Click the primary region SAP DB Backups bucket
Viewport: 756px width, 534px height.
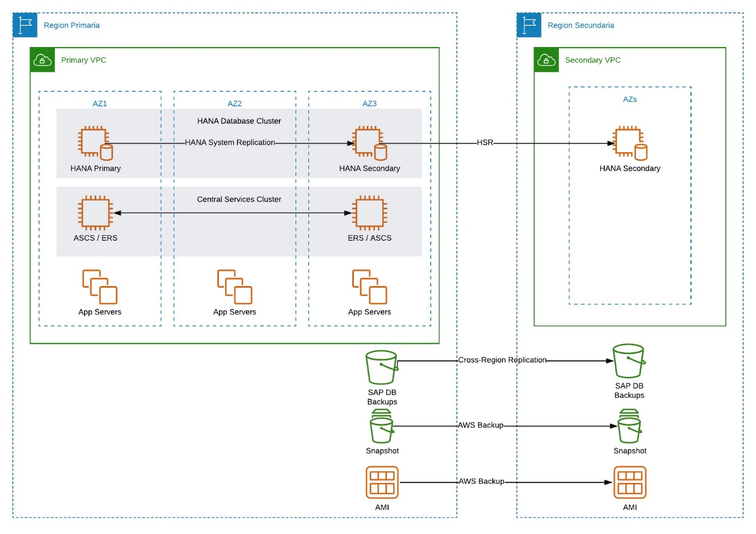coord(382,367)
